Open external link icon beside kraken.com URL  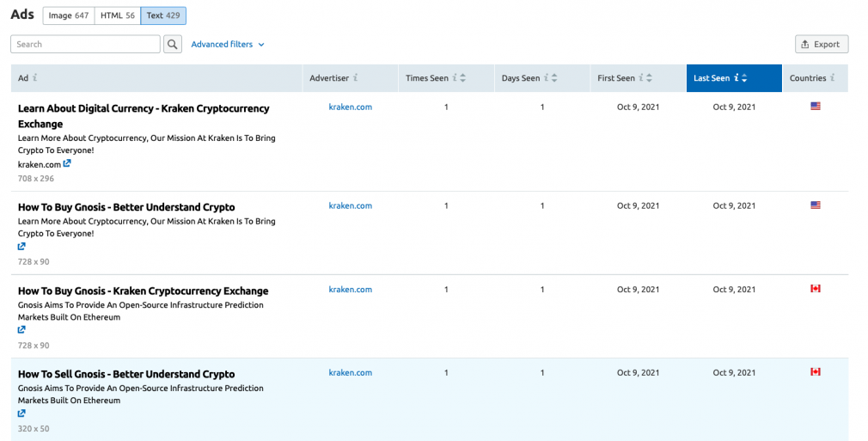tap(67, 163)
